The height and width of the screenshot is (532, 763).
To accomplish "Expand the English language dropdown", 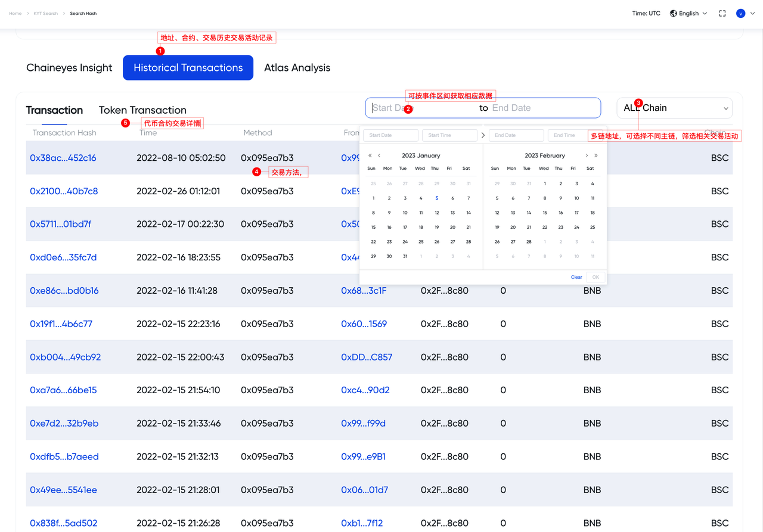I will point(693,13).
